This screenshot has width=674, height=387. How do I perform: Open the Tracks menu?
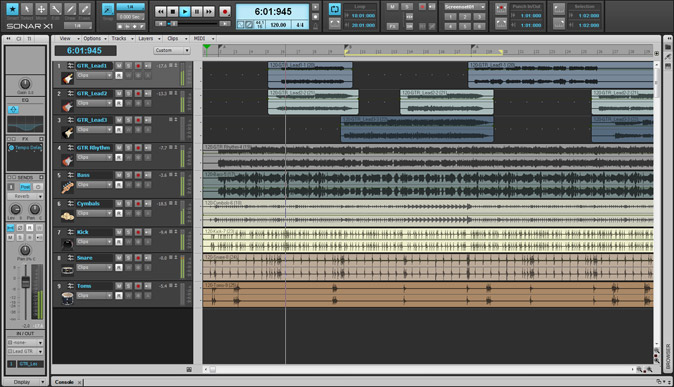coord(121,39)
